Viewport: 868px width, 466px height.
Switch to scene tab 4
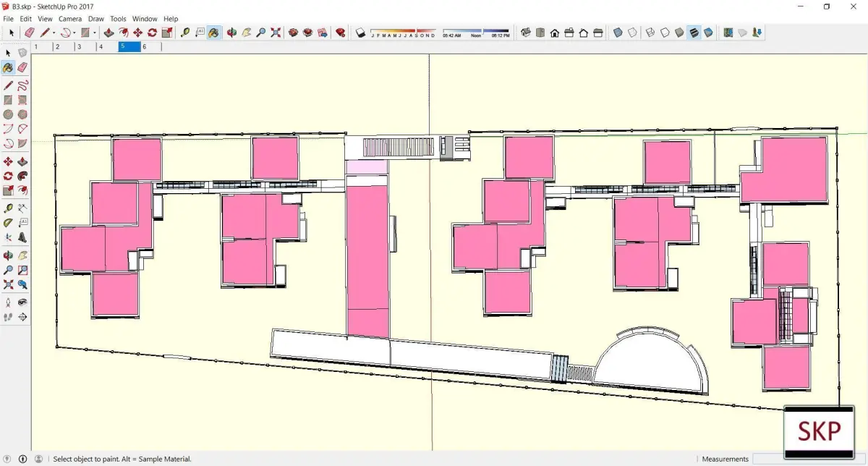pos(108,46)
